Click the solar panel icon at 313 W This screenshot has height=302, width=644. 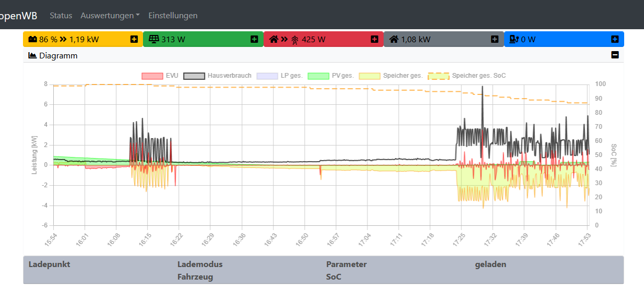(153, 39)
